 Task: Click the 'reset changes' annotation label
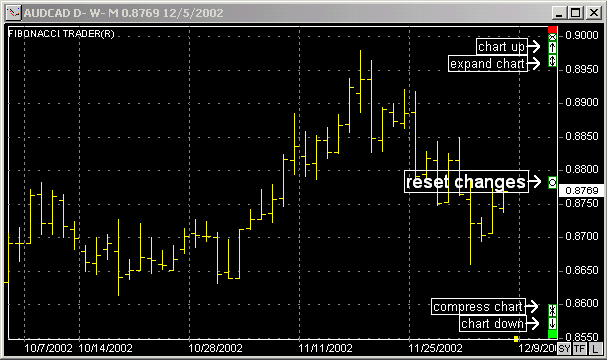tap(466, 182)
